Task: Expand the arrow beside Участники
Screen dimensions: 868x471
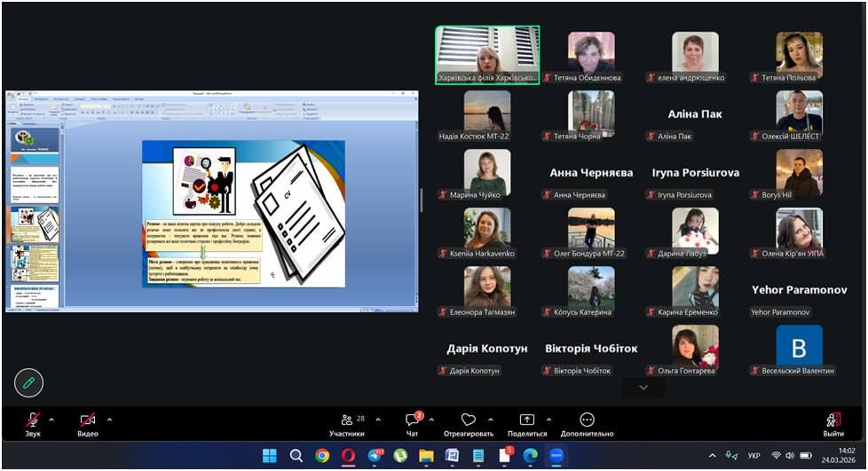Action: coord(378,419)
